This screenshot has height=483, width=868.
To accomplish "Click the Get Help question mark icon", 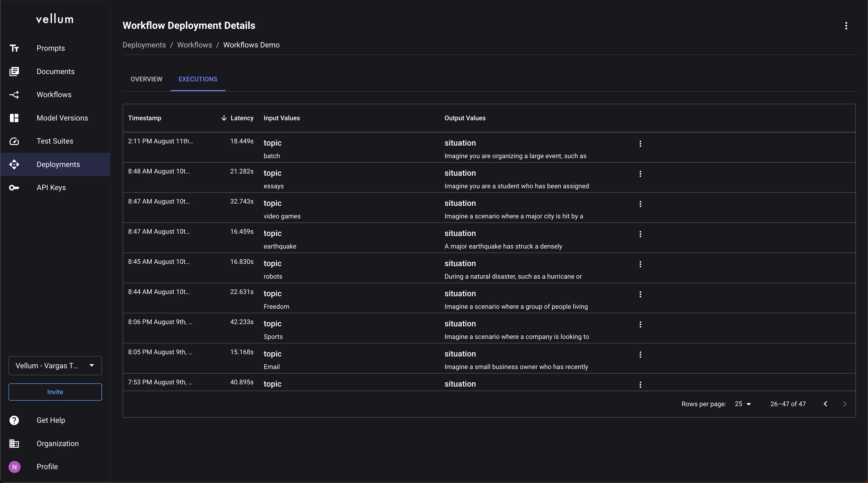I will click(x=14, y=420).
